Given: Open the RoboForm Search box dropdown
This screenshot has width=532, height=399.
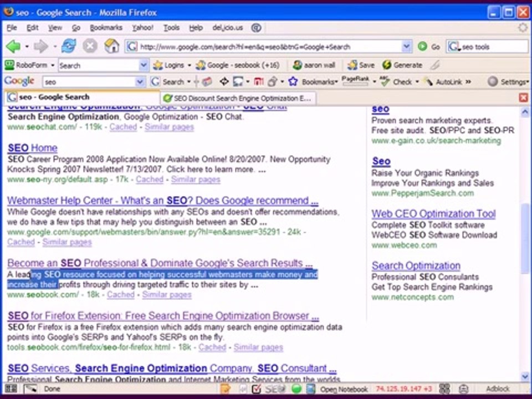Looking at the screenshot, I should 144,65.
